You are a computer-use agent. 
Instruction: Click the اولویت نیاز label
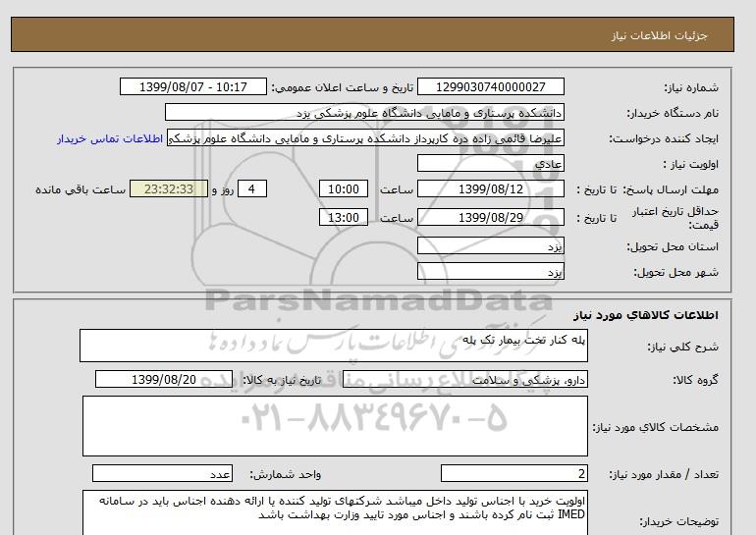click(691, 164)
